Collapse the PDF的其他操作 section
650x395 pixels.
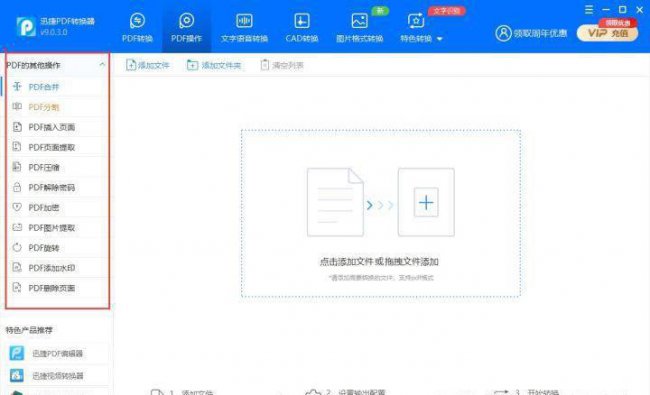(102, 65)
